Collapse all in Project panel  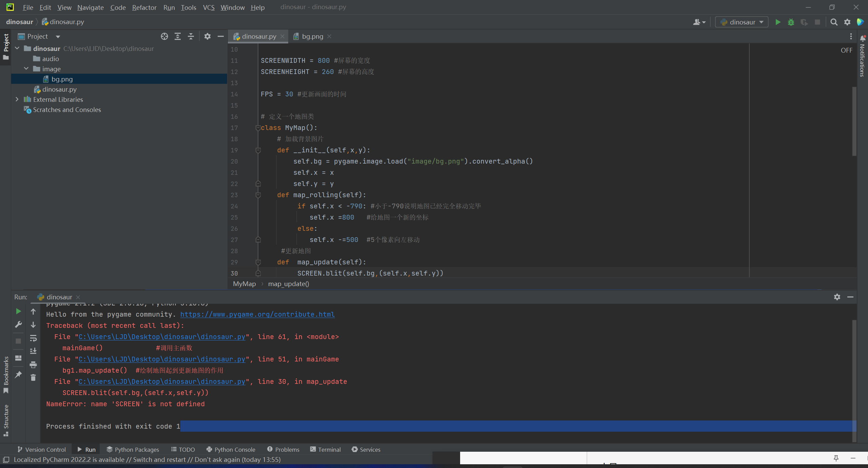pyautogui.click(x=191, y=36)
